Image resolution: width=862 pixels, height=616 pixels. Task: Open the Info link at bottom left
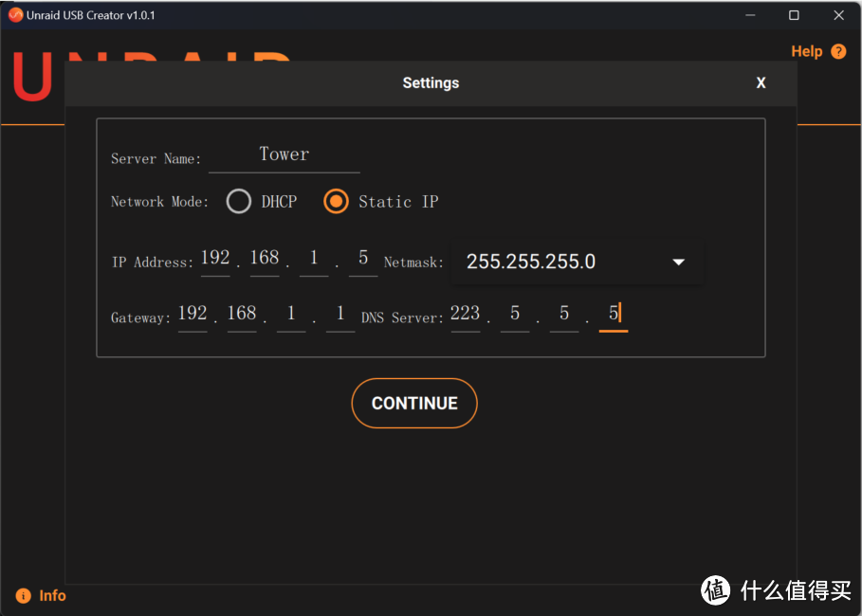point(52,595)
